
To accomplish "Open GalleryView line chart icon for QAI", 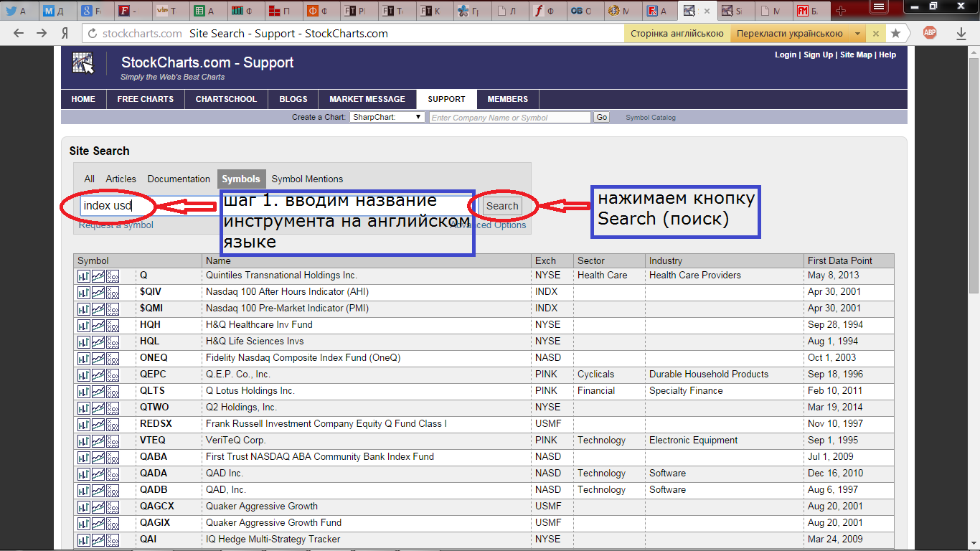I will click(98, 540).
